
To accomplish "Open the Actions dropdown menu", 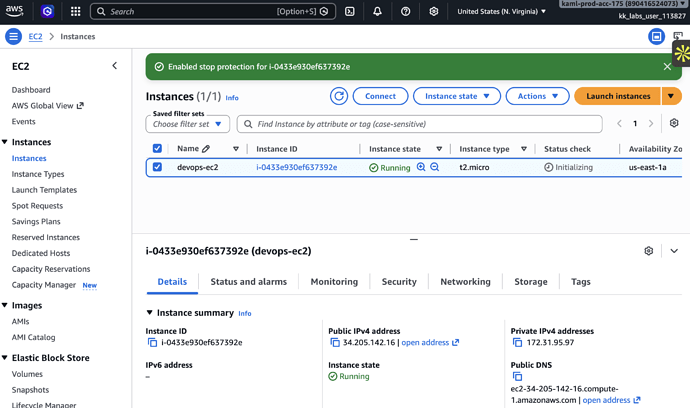I will [537, 96].
